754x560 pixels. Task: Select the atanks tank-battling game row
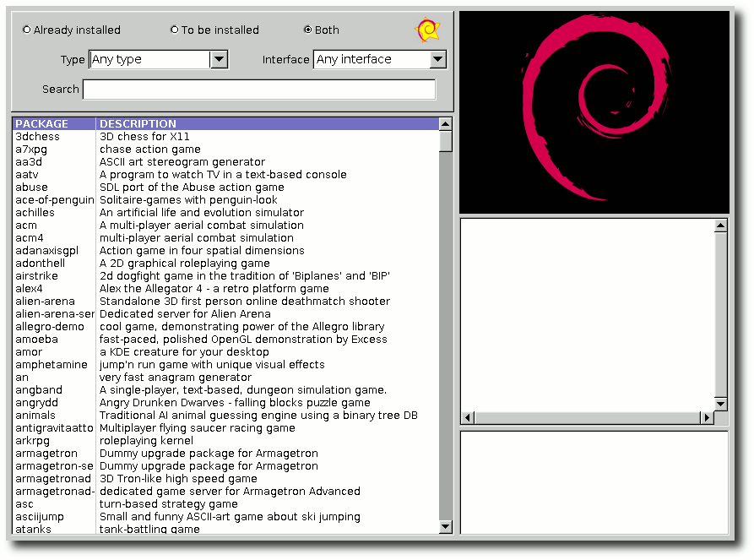226,529
